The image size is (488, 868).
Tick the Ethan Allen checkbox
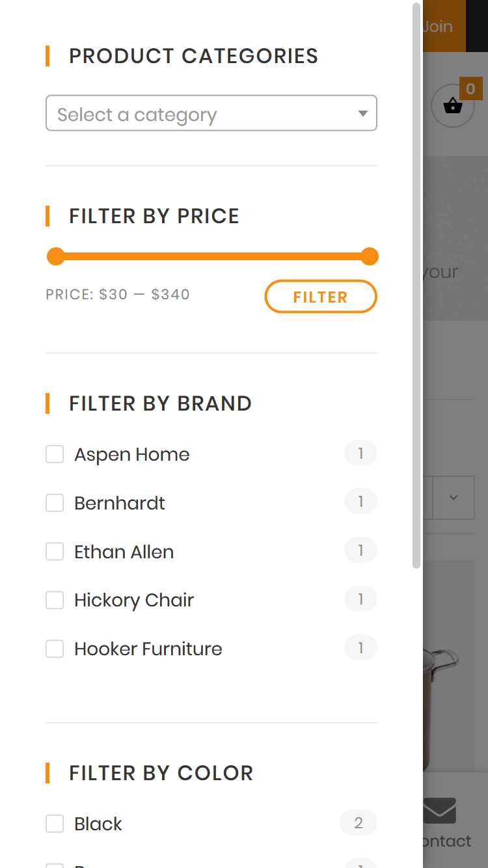[x=55, y=552]
